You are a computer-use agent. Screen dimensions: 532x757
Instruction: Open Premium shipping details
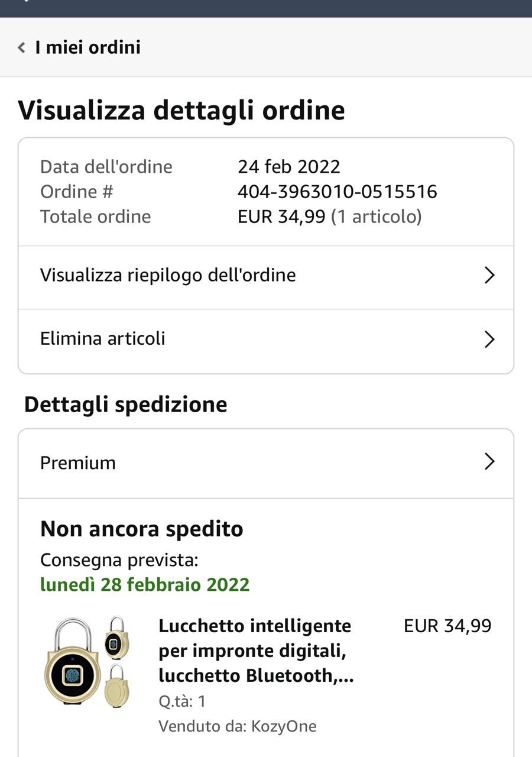coord(78,462)
